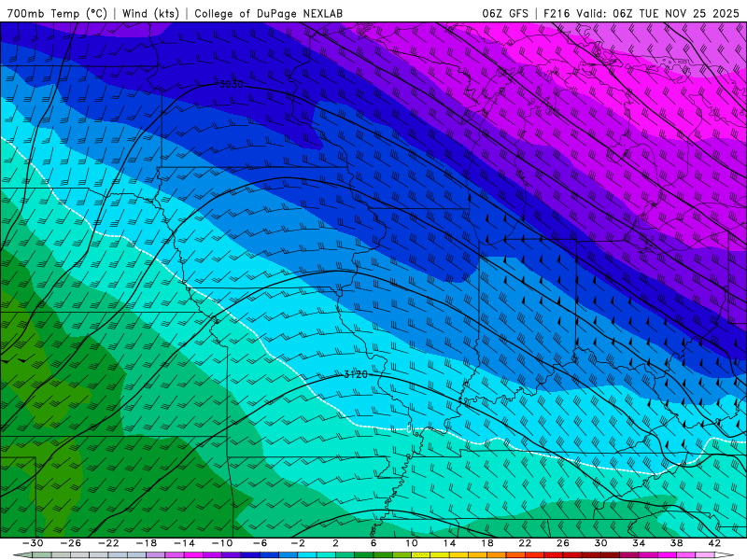Click the '34' color scale label

[x=639, y=543]
